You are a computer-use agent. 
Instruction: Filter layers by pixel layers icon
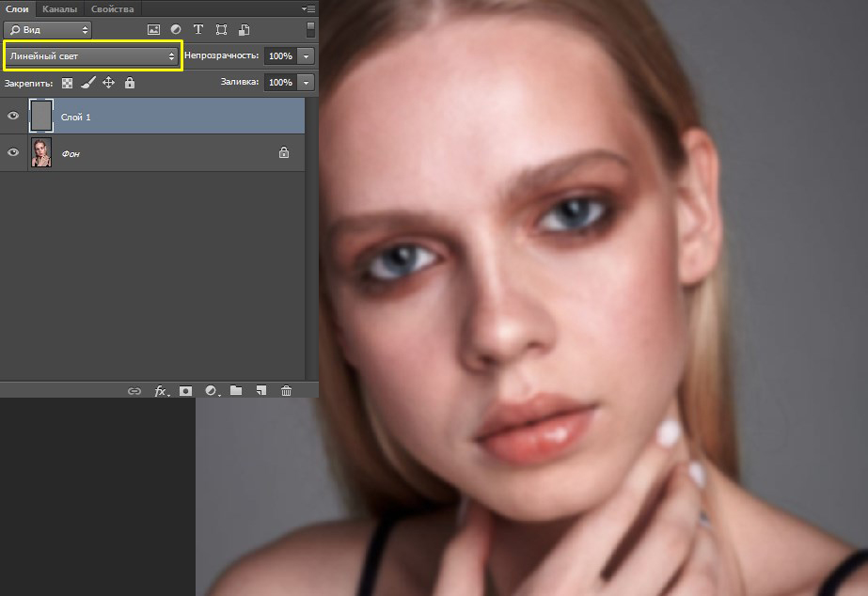(x=153, y=30)
